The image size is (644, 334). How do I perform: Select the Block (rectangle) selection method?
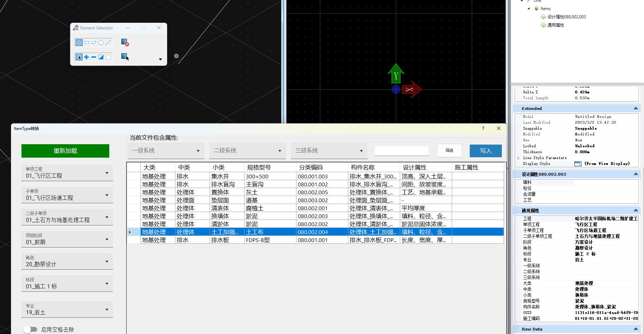(86, 43)
